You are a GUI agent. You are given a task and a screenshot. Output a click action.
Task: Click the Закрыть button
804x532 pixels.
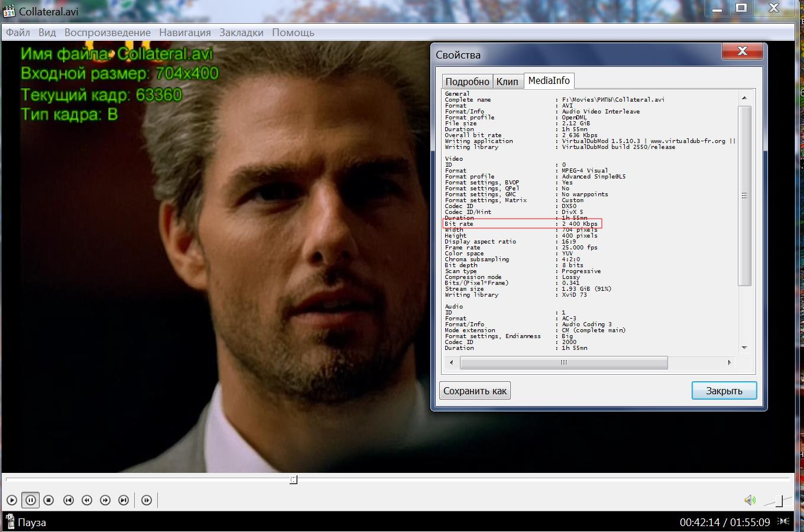[x=724, y=391]
